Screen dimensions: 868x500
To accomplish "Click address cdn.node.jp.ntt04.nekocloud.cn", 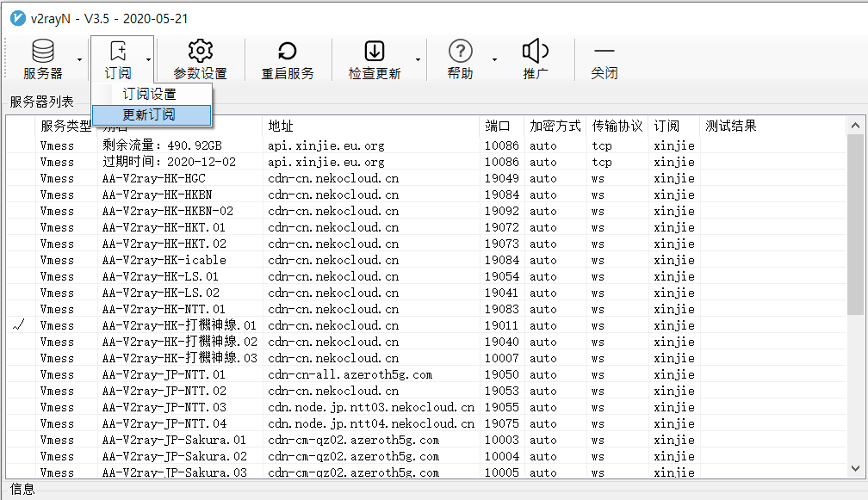I will tap(371, 423).
